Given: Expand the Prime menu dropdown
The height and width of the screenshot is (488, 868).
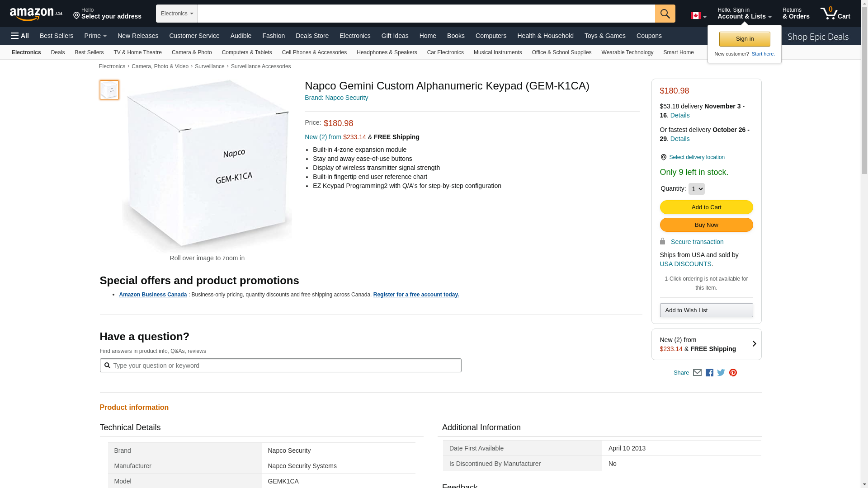Looking at the screenshot, I should click(95, 36).
